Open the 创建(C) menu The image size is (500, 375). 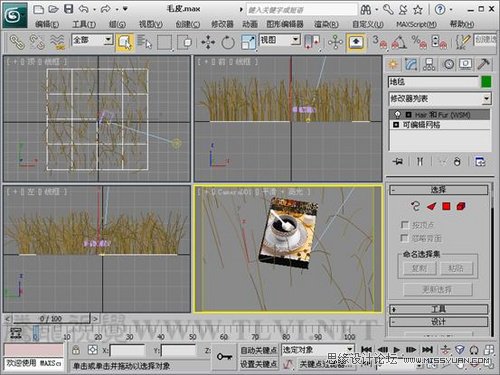tap(188, 24)
